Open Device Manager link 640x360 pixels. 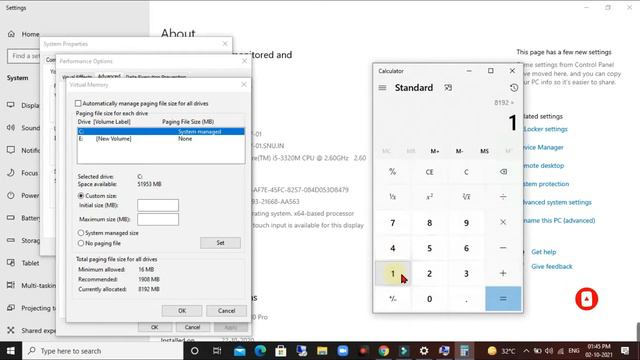[544, 147]
